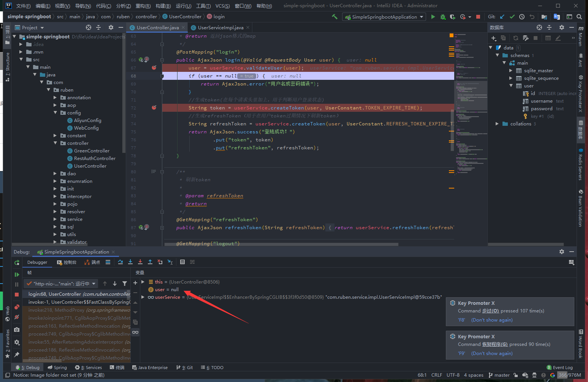
Task: Click the Git commit checkmark icon
Action: (512, 17)
